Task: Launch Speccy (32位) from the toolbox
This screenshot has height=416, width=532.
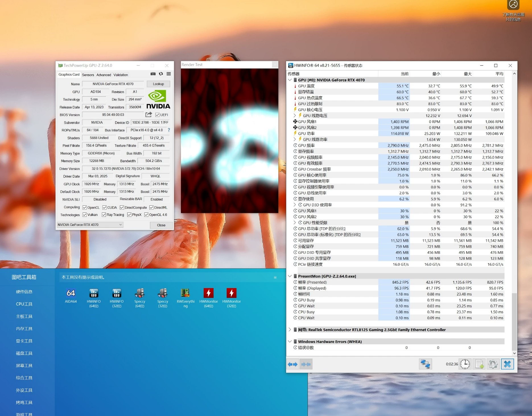Action: point(163,298)
